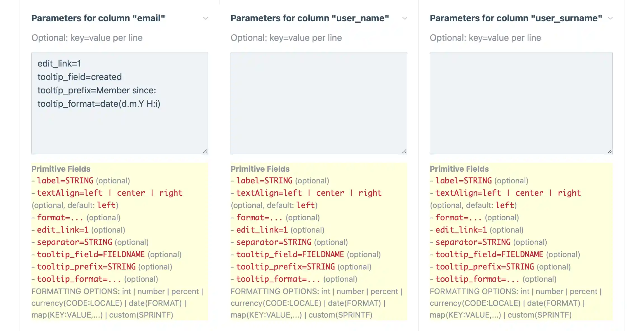Click the Primitive Fields label under the email panel

click(61, 169)
